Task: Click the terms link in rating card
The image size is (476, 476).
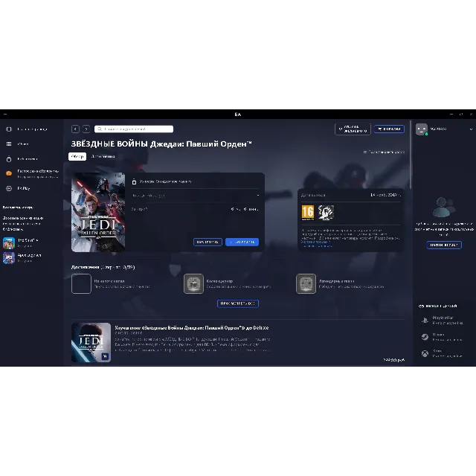Action: tap(315, 242)
